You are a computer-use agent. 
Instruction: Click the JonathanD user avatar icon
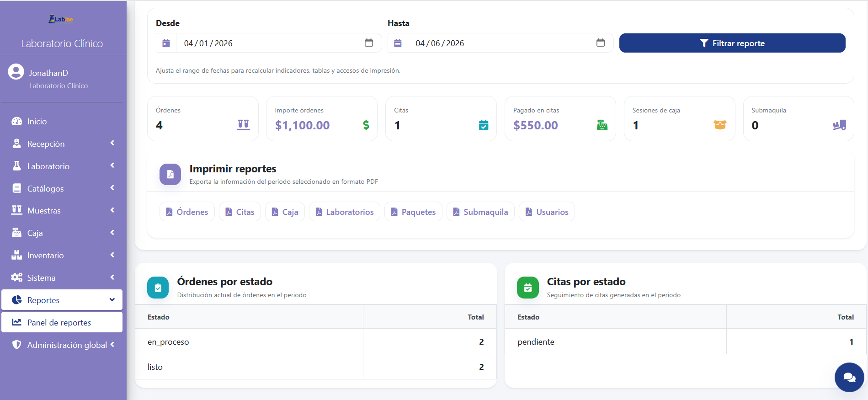click(x=16, y=72)
